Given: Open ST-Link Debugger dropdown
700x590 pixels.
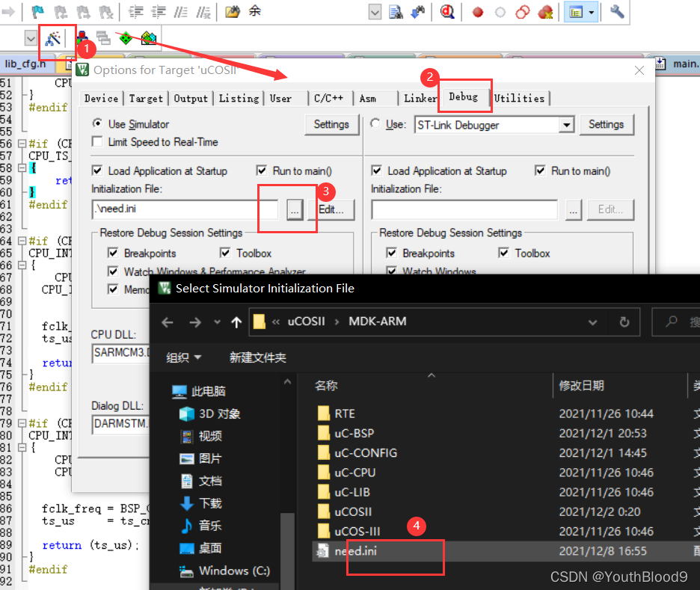Looking at the screenshot, I should point(566,125).
